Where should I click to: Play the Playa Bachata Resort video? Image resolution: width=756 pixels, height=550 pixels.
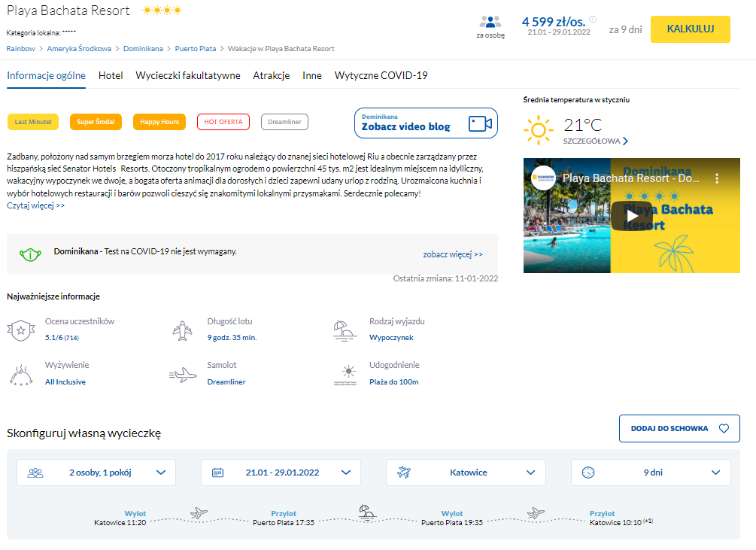(x=631, y=216)
